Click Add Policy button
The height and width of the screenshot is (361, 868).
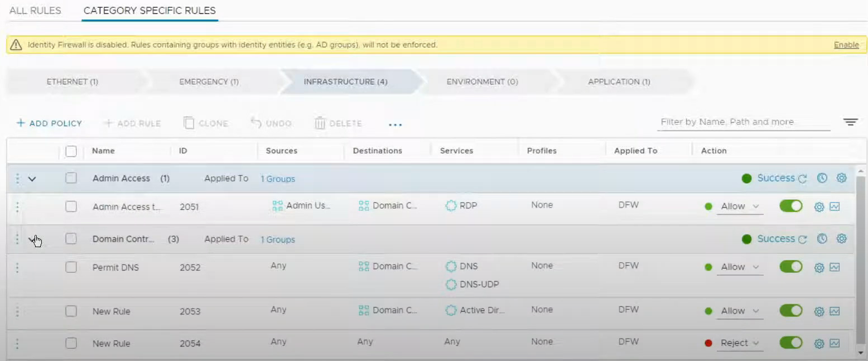[49, 123]
